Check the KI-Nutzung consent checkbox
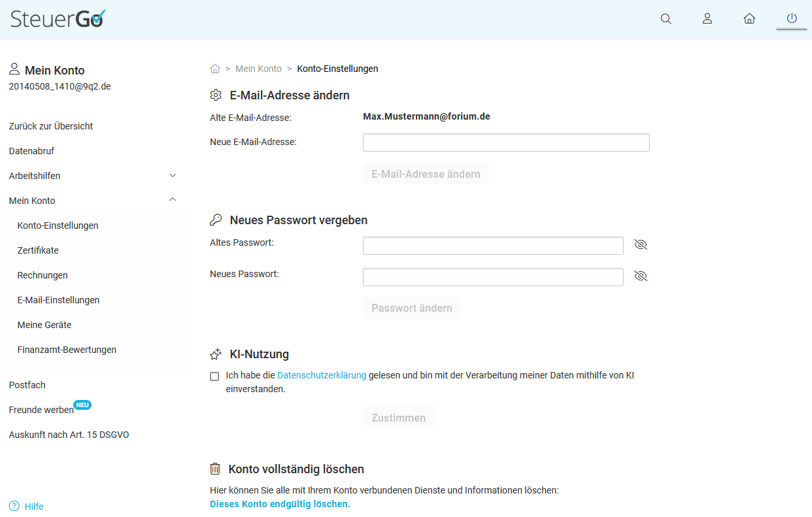 pyautogui.click(x=214, y=376)
